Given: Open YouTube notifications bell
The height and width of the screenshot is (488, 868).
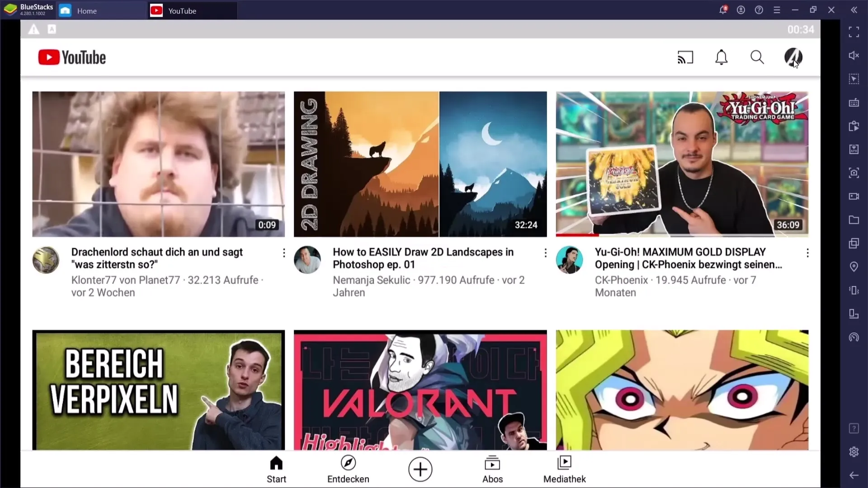Looking at the screenshot, I should 722,57.
